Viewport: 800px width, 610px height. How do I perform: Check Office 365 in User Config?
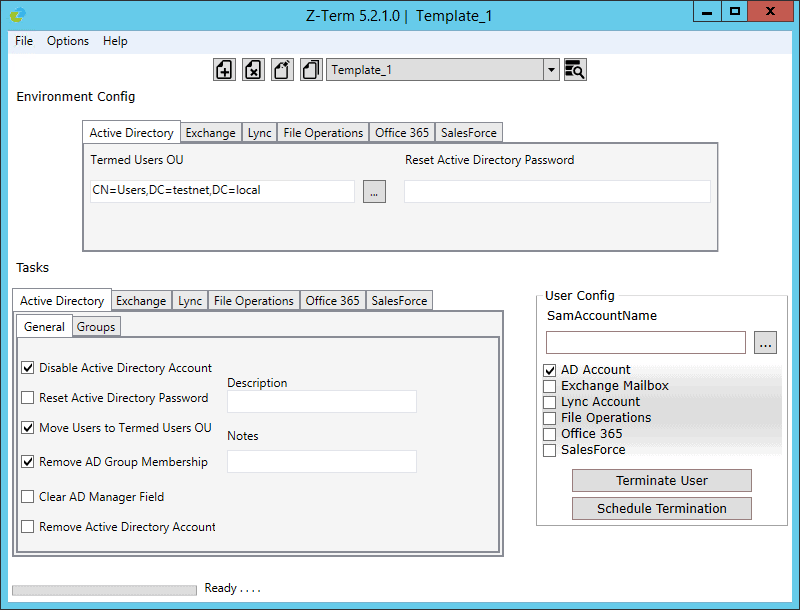549,434
